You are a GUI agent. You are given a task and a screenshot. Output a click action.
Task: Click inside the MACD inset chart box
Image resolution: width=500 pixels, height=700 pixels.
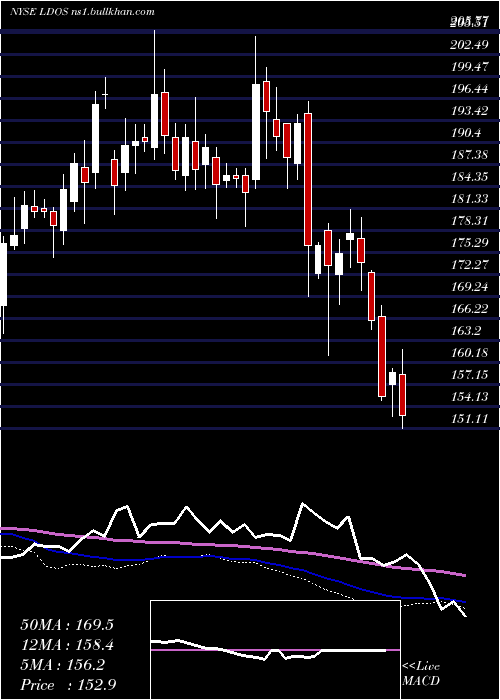pos(275,650)
